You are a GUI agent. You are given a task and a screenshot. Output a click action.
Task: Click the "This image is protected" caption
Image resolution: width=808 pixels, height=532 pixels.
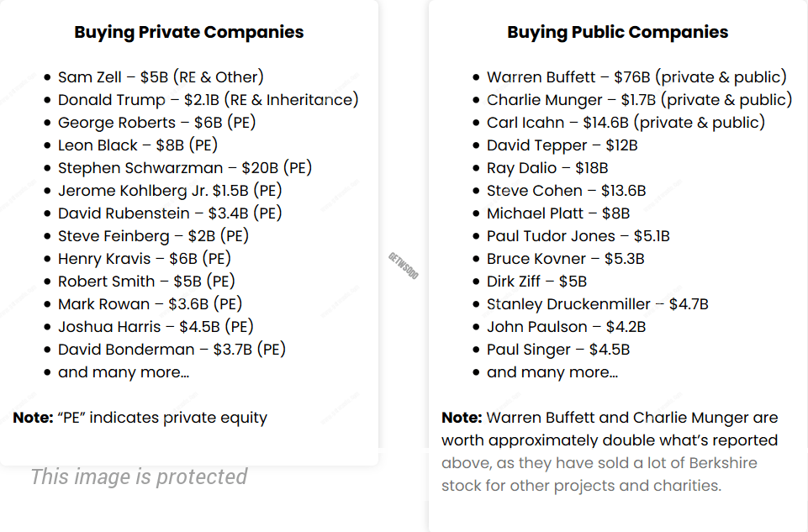coord(139,477)
